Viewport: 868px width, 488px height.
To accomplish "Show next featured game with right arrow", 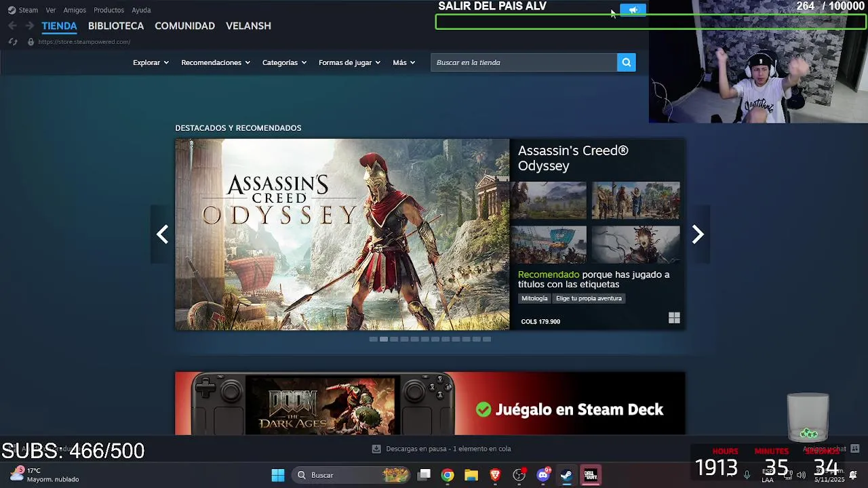I will point(698,235).
